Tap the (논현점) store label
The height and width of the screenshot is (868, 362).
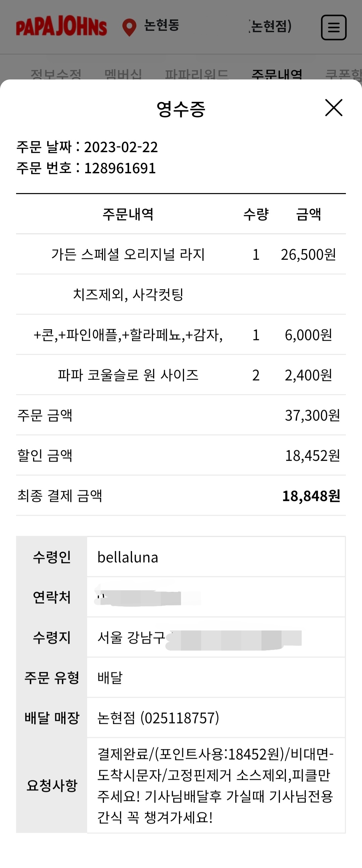point(270,26)
